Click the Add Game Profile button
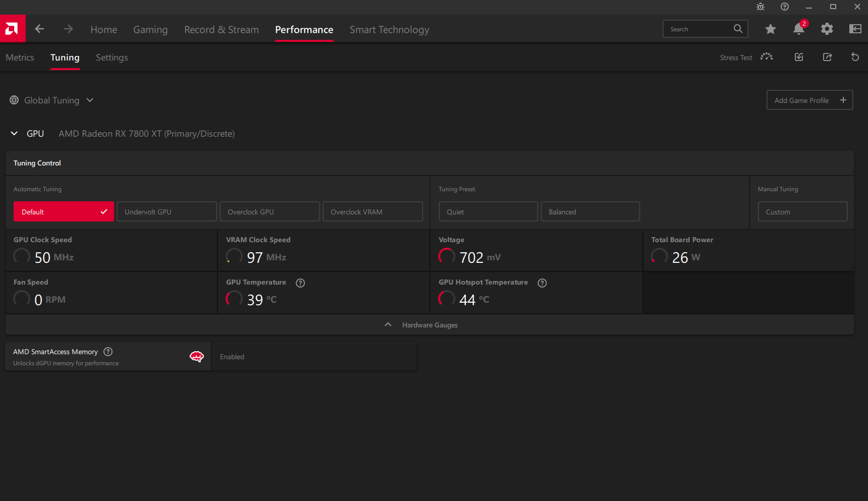Screen dimensions: 868x501 (810, 100)
